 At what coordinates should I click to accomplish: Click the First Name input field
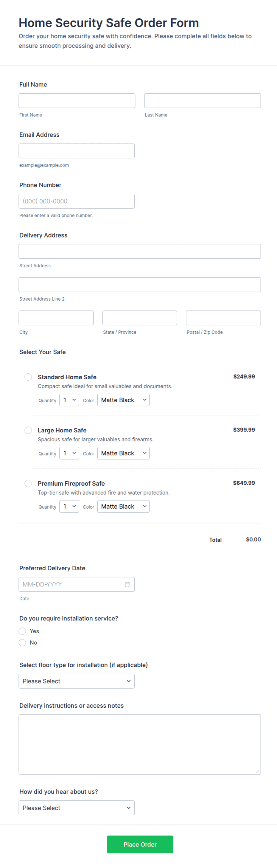(77, 101)
